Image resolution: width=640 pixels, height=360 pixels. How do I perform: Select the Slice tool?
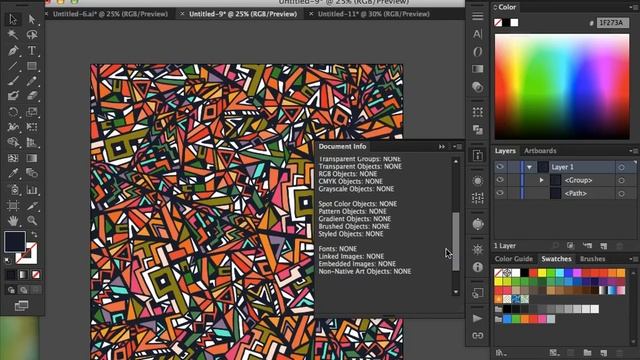tap(32, 205)
